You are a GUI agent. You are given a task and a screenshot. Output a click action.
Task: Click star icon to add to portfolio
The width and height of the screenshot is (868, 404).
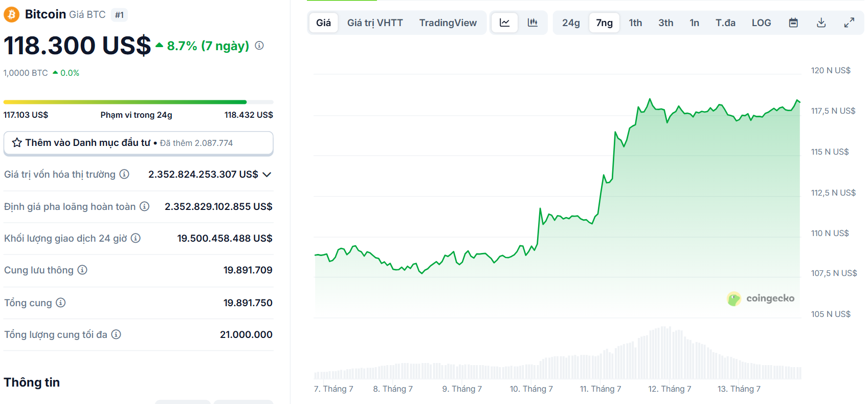tap(17, 142)
